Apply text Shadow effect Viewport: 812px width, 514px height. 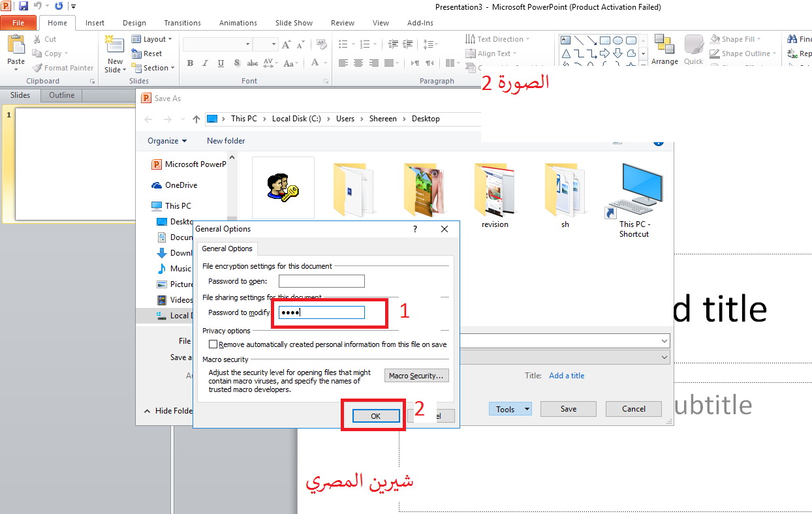click(237, 63)
